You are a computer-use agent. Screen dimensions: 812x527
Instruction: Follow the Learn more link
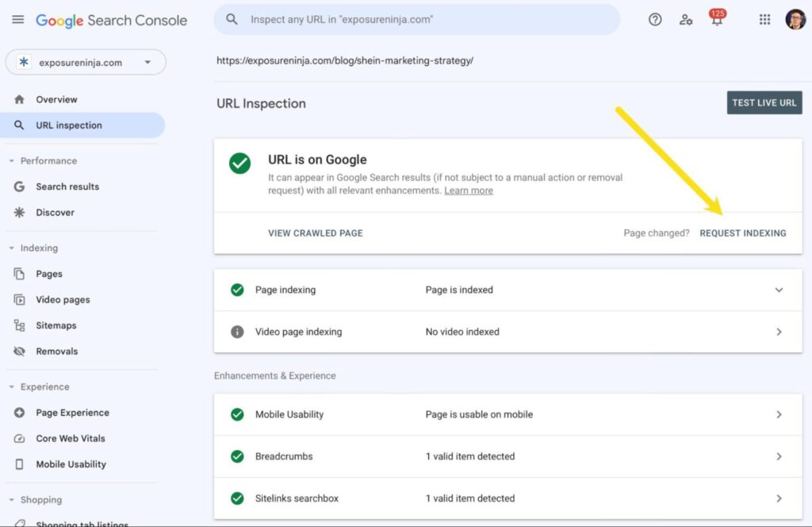click(x=469, y=190)
